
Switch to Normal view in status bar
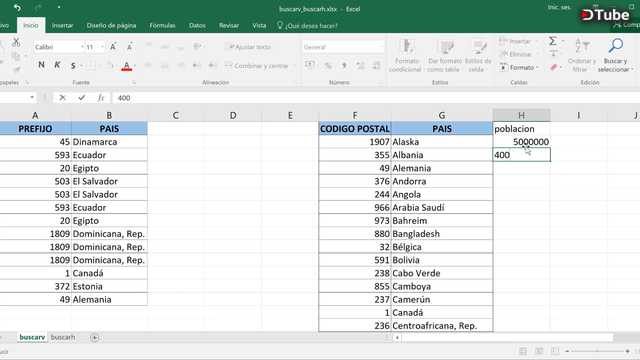(523, 351)
